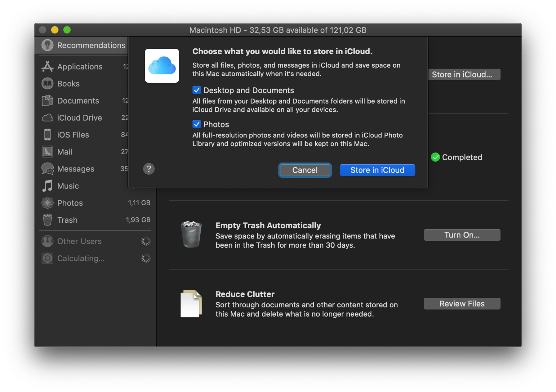Select Other Users in the sidebar
Viewport: 556px width, 392px height.
(x=95, y=241)
